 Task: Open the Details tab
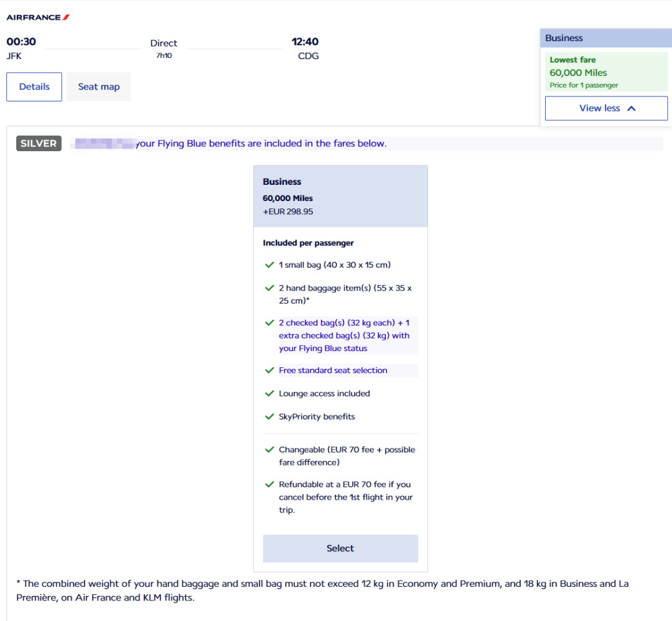point(34,86)
